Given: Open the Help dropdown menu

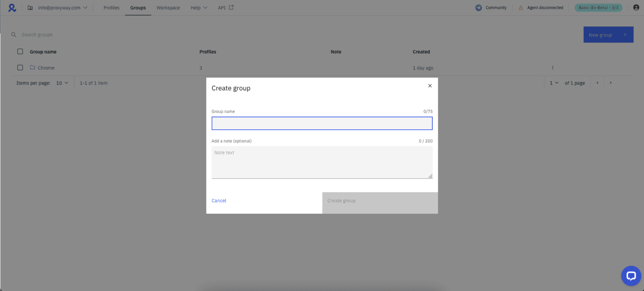Looking at the screenshot, I should click(198, 7).
